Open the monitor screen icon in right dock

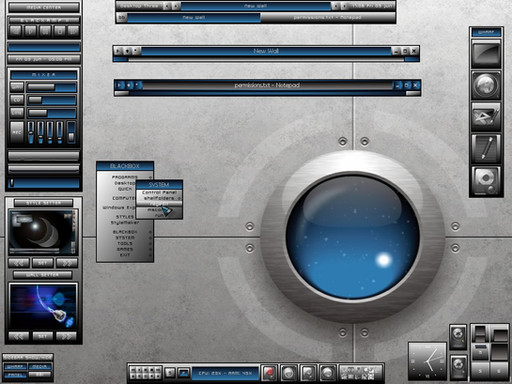point(486,54)
